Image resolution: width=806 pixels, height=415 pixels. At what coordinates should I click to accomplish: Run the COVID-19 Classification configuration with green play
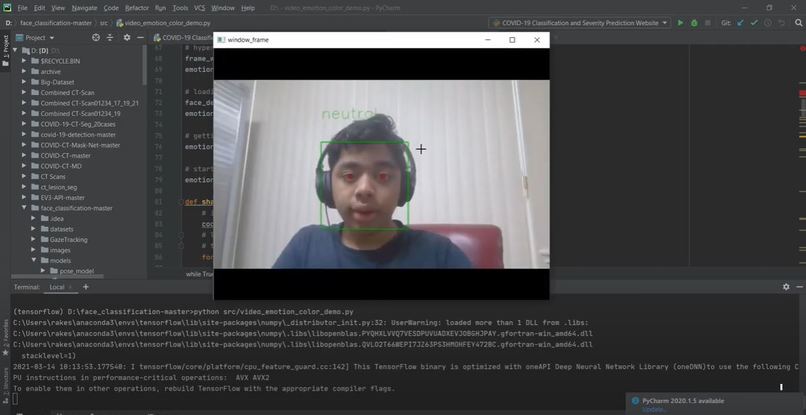pyautogui.click(x=680, y=23)
